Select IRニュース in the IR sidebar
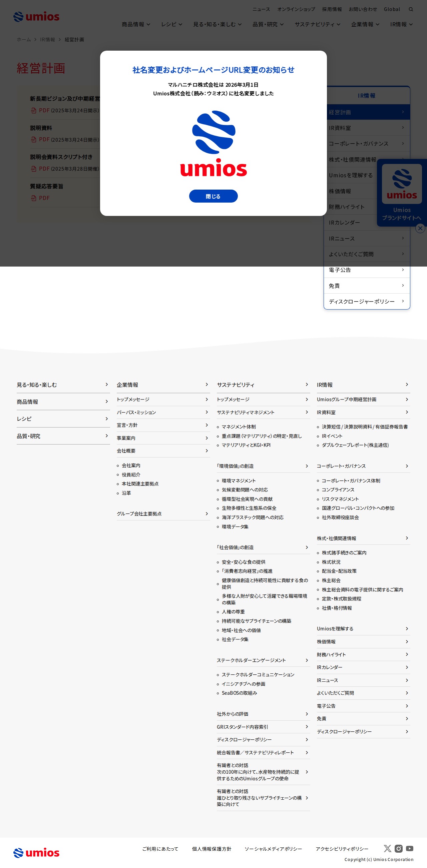427x868 pixels. [367, 239]
